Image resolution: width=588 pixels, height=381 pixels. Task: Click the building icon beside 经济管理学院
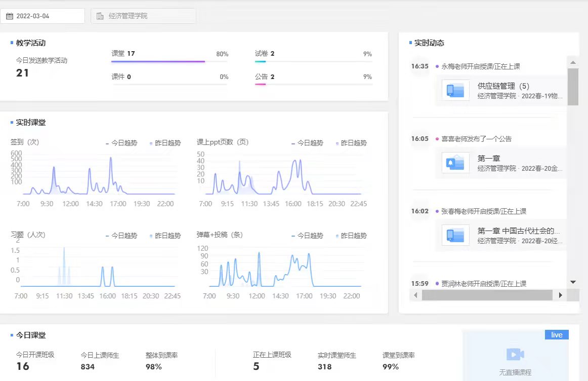(x=100, y=16)
